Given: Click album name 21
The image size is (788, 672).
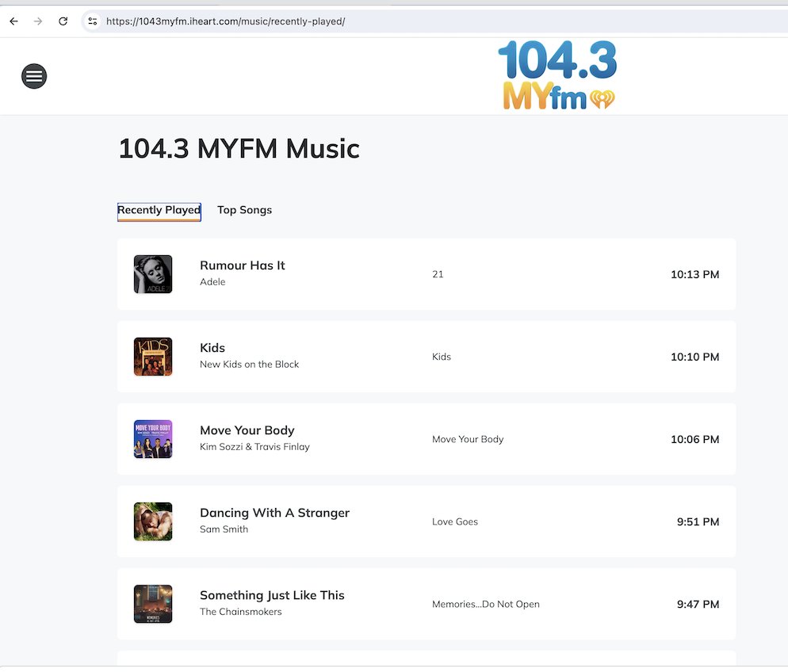Looking at the screenshot, I should (438, 274).
